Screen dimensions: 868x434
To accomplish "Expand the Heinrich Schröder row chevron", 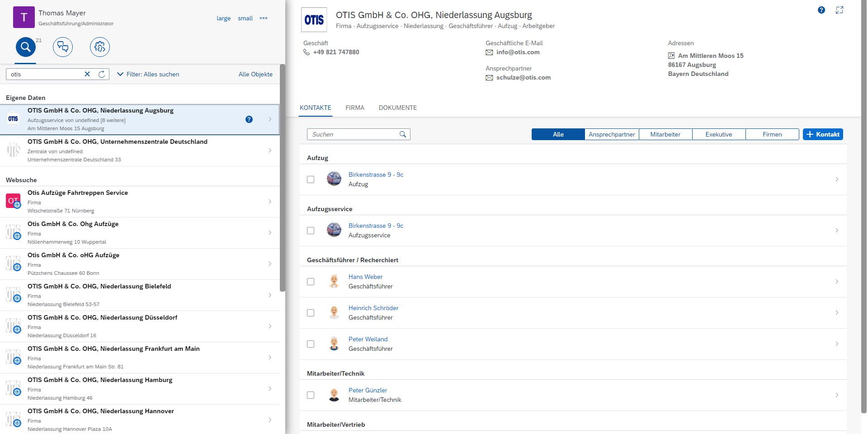I will pos(837,313).
